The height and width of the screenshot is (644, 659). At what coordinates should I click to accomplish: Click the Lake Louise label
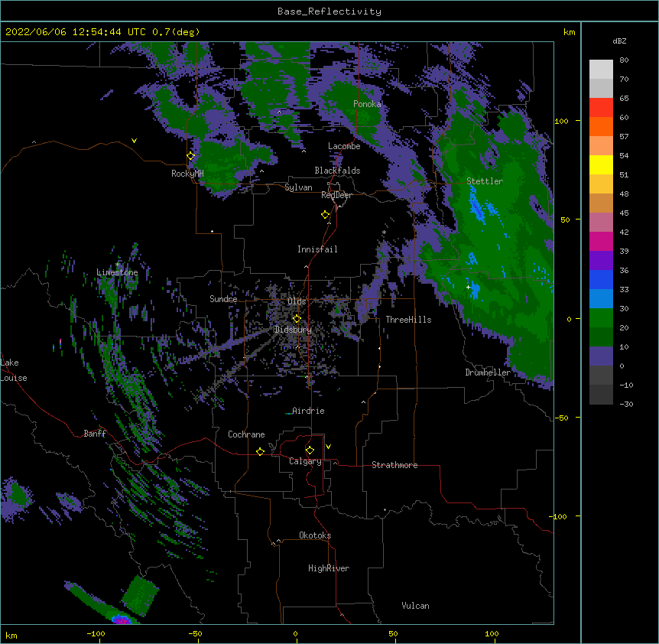pyautogui.click(x=14, y=370)
